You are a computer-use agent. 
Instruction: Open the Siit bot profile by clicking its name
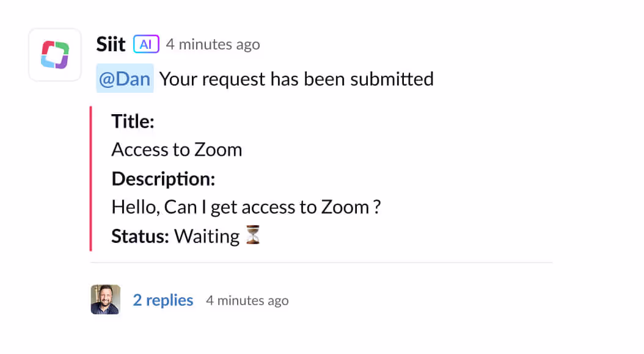tap(110, 43)
